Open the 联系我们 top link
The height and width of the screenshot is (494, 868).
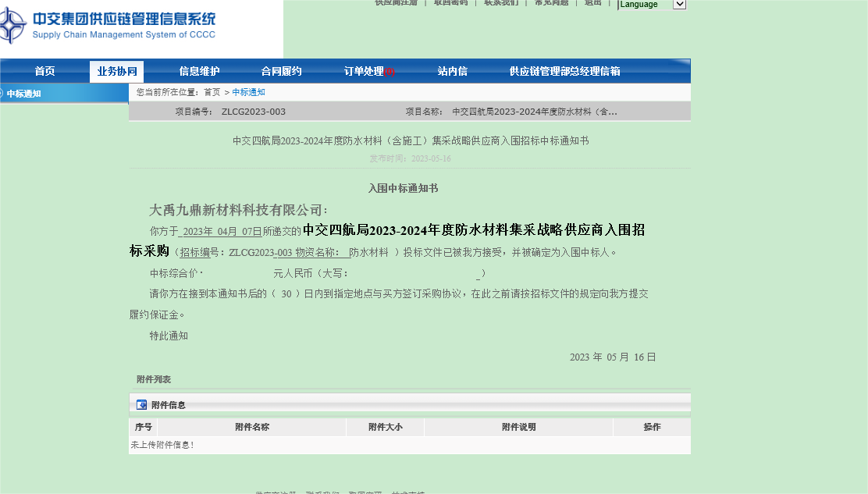pyautogui.click(x=501, y=3)
